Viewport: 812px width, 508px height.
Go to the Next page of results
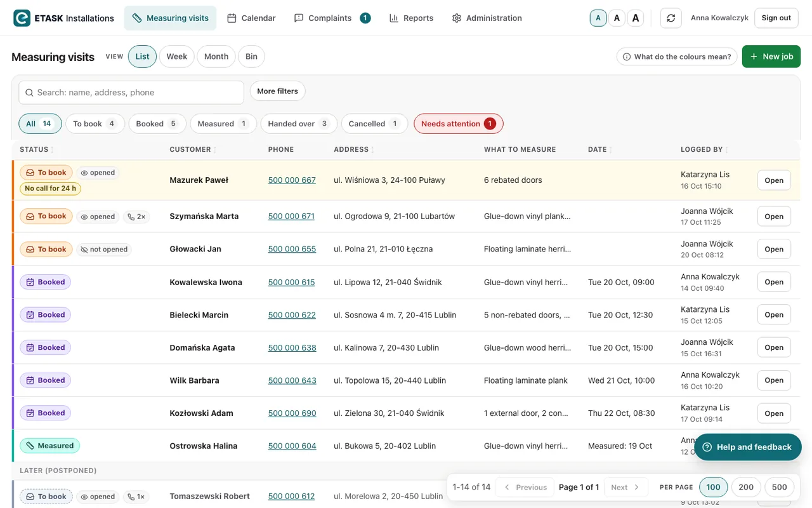click(x=625, y=487)
